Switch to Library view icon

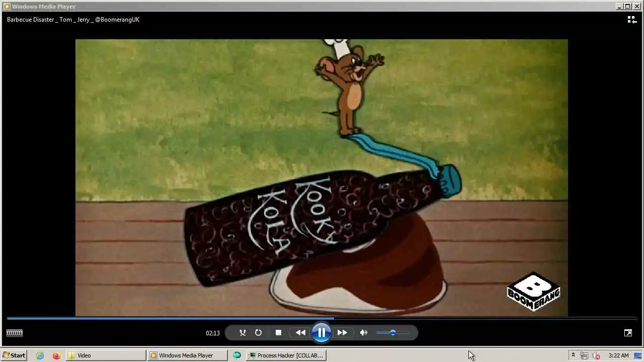pyautogui.click(x=632, y=20)
